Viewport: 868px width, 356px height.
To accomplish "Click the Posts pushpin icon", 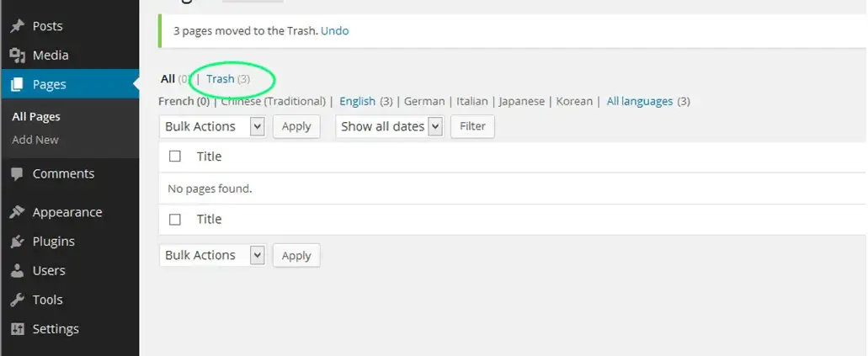I will point(17,26).
